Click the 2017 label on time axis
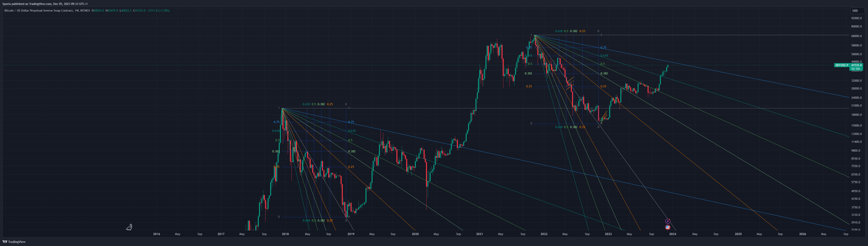The height and width of the screenshot is (246, 868). [221, 234]
